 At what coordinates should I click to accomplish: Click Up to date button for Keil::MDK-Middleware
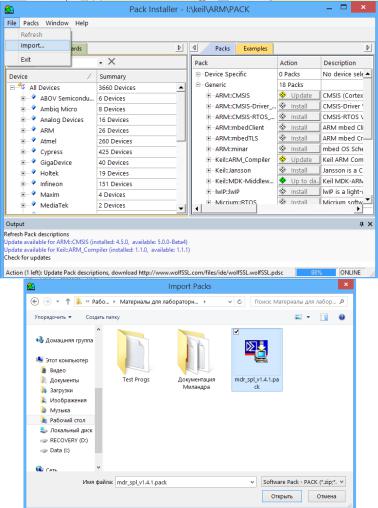(x=299, y=181)
